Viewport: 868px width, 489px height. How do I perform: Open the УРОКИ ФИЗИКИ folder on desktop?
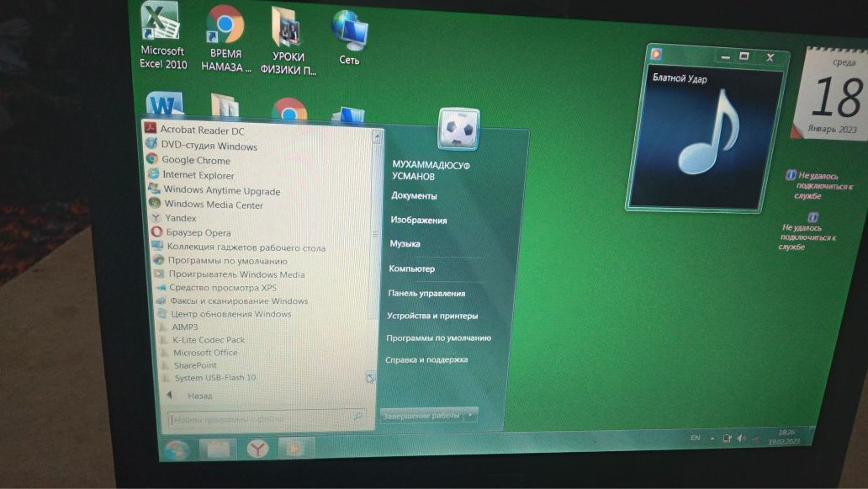point(288,42)
